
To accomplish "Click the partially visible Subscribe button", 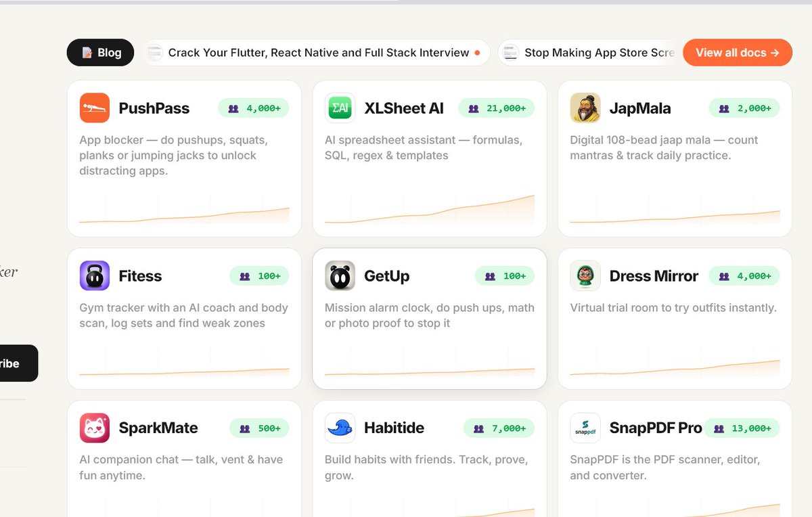I will pyautogui.click(x=19, y=363).
